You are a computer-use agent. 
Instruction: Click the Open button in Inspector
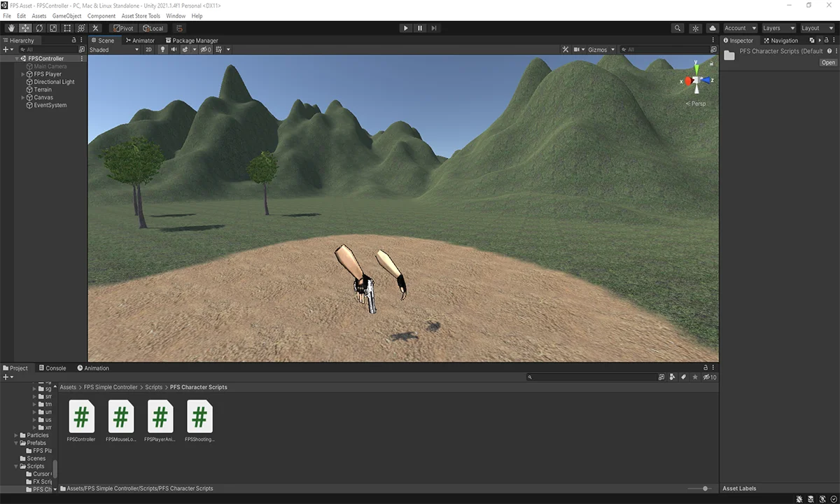(x=828, y=62)
